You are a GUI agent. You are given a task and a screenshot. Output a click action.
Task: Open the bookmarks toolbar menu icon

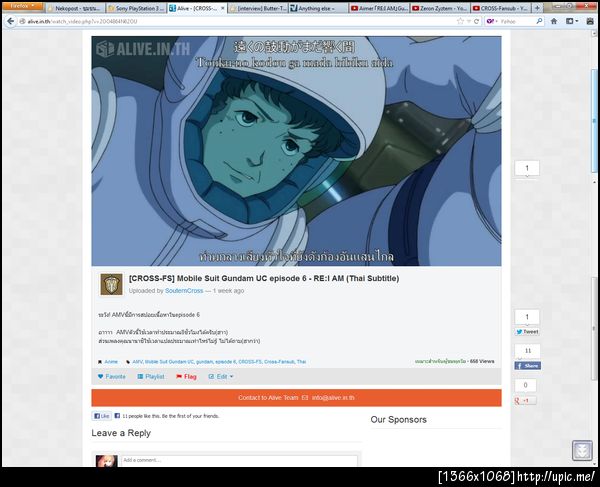pos(571,21)
